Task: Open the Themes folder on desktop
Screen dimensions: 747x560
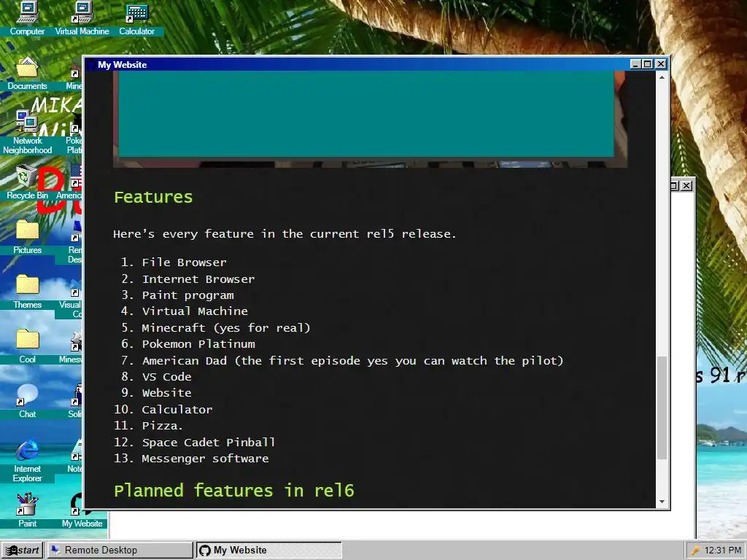Action: pyautogui.click(x=27, y=292)
